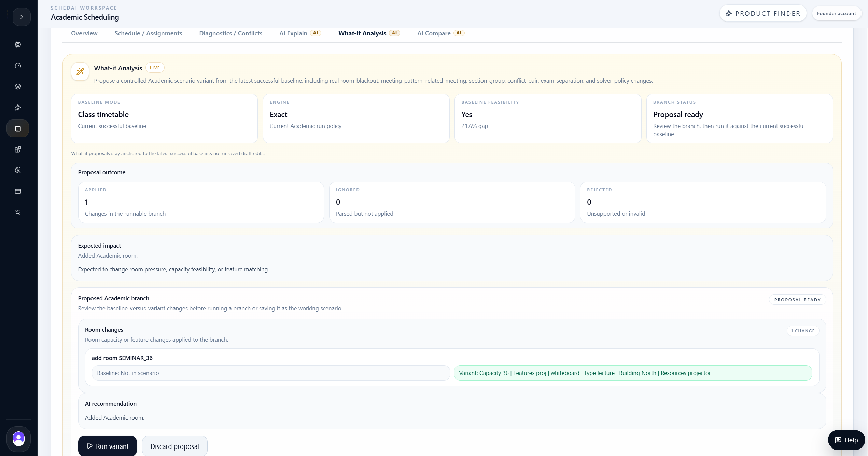Click the Expected impact heading
The height and width of the screenshot is (456, 868).
(99, 246)
